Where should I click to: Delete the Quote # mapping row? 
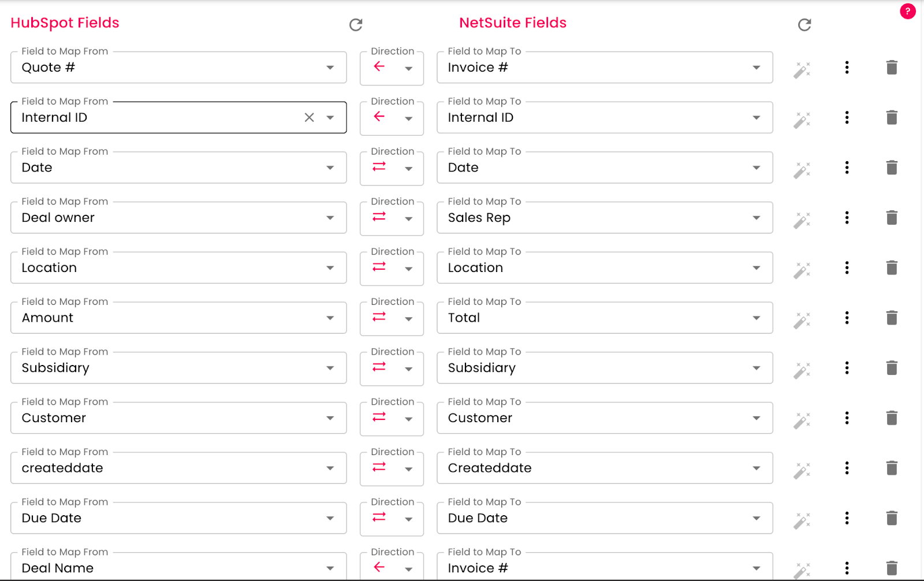(x=892, y=68)
